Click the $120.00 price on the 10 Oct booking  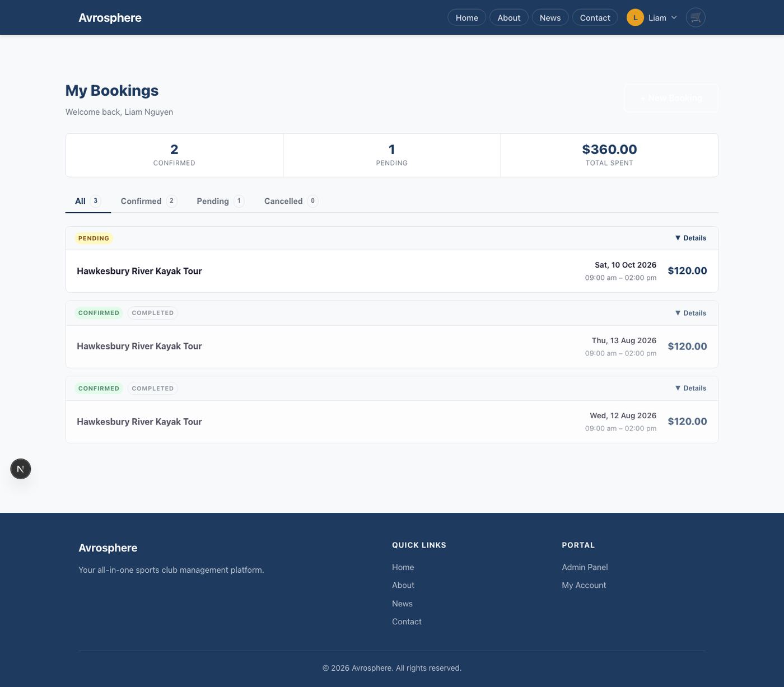click(x=687, y=271)
